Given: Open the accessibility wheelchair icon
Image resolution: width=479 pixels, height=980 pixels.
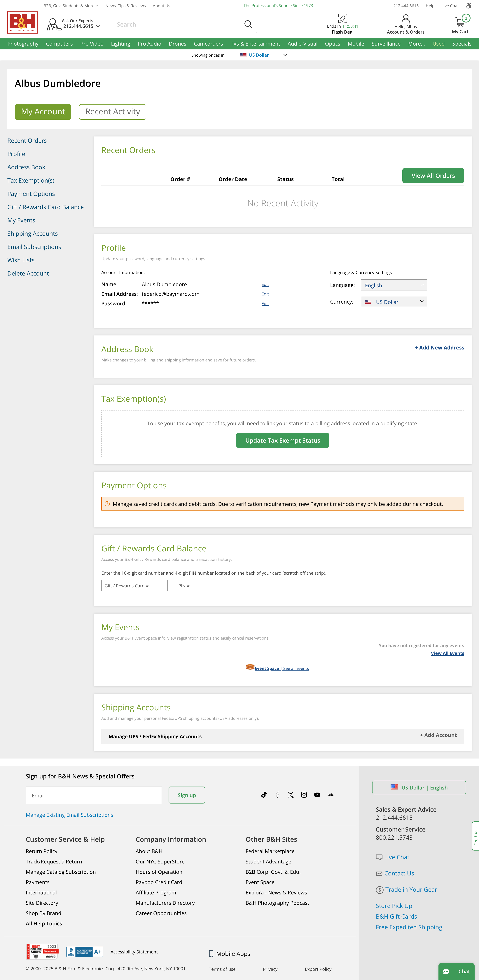Looking at the screenshot, I should [469, 5].
